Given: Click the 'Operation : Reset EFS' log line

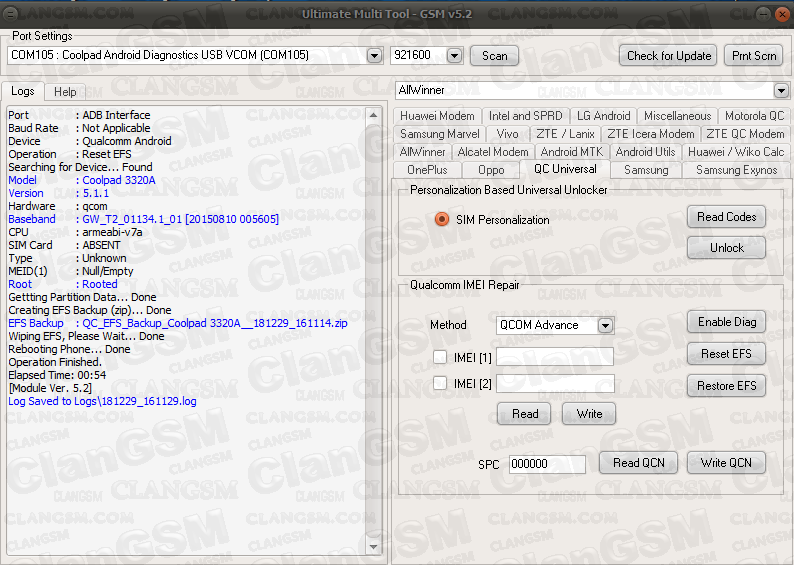Looking at the screenshot, I should (70, 154).
